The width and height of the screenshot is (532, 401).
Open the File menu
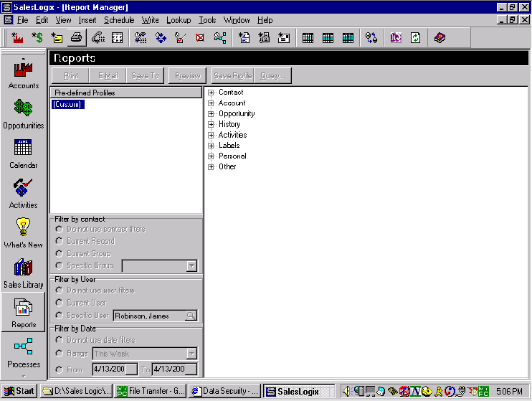(x=23, y=20)
